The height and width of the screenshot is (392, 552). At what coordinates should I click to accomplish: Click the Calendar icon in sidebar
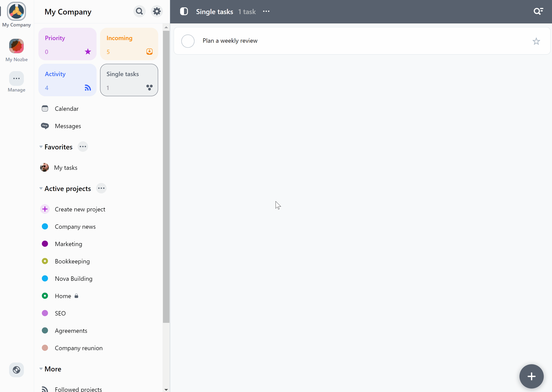pos(45,109)
